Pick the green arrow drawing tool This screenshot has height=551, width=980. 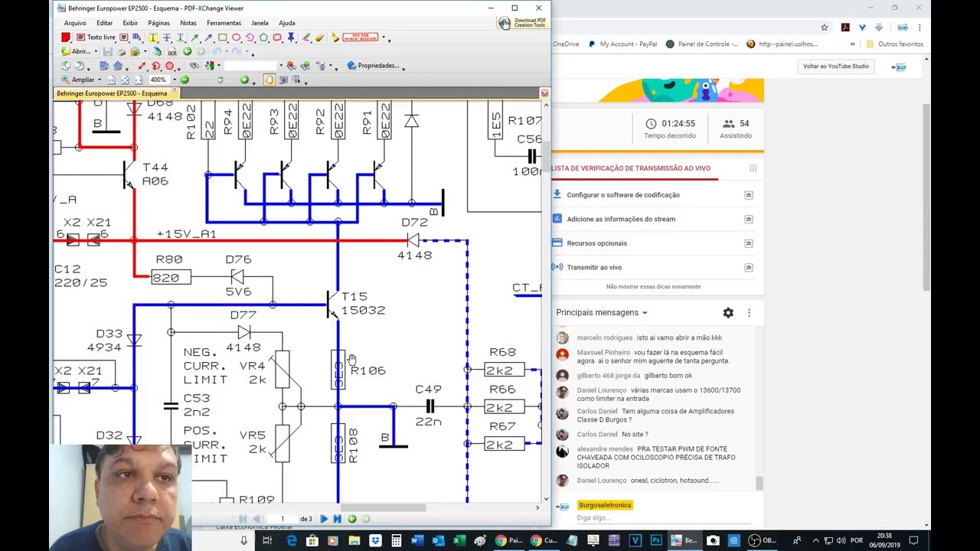pyautogui.click(x=194, y=37)
